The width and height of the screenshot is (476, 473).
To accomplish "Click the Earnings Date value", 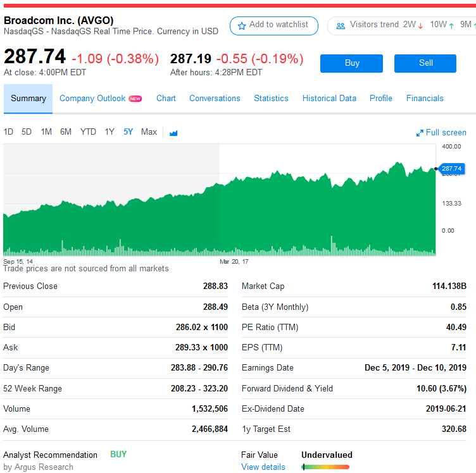I will tap(415, 367).
